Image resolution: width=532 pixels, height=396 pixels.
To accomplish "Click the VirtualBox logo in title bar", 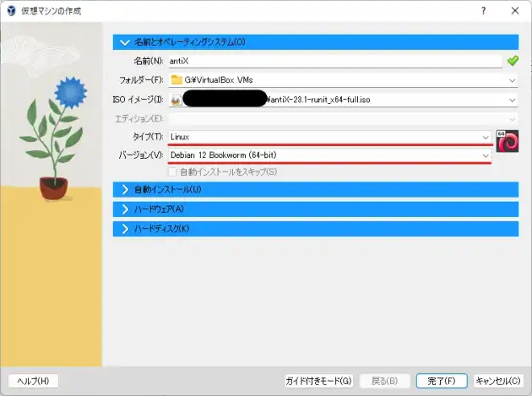I will (11, 11).
